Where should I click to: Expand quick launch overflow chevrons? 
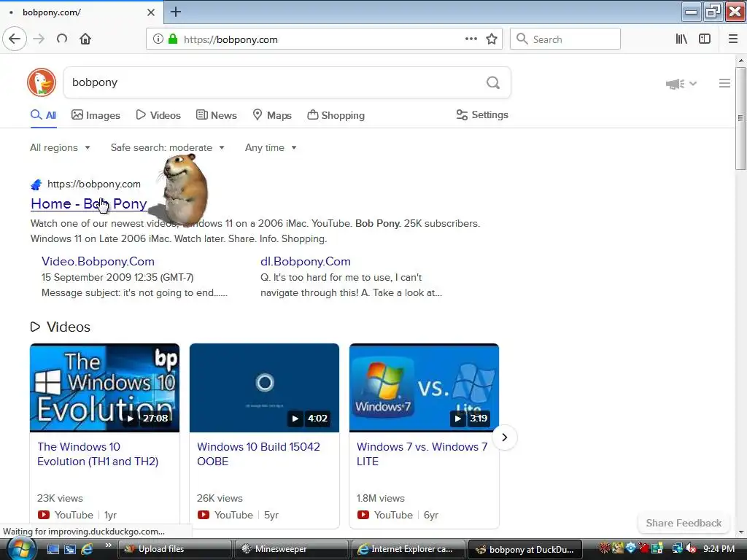[x=108, y=545]
